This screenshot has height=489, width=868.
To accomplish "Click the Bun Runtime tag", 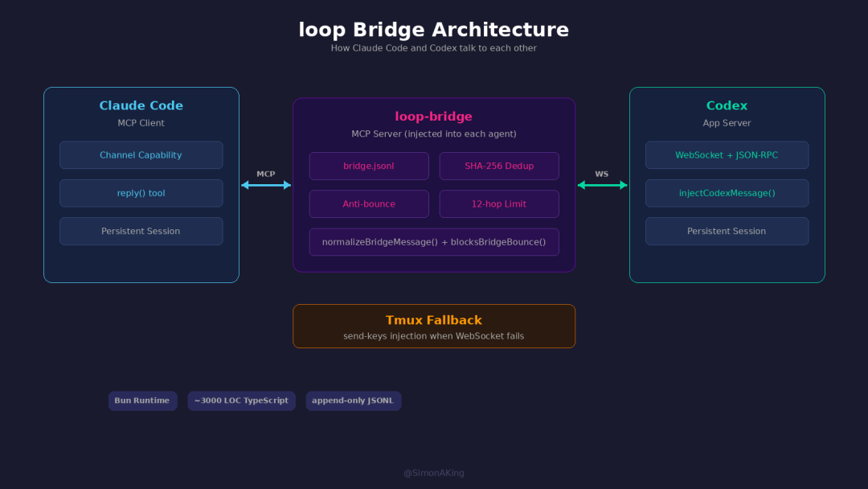I will 143,401.
